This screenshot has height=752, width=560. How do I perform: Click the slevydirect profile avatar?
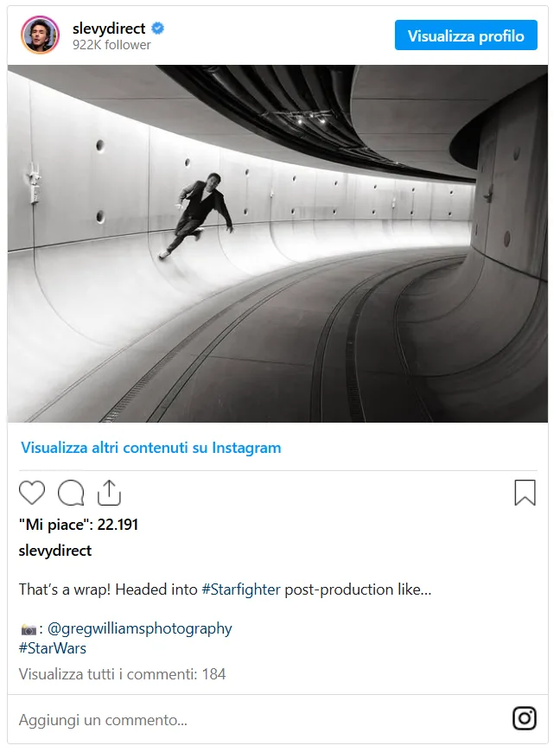[41, 35]
